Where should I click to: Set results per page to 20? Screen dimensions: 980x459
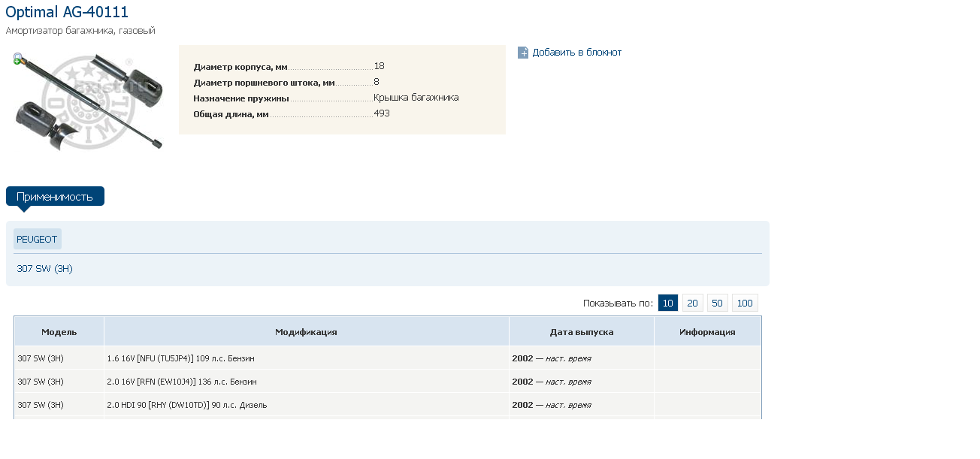pyautogui.click(x=692, y=303)
